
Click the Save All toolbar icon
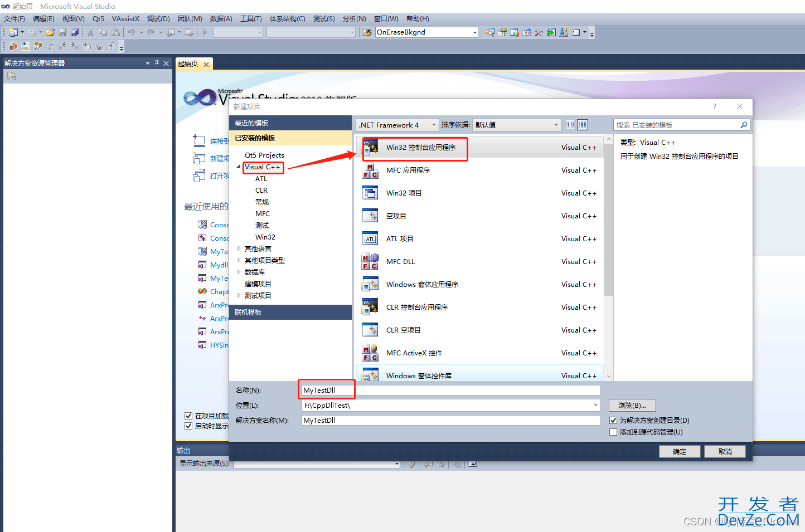pos(75,32)
